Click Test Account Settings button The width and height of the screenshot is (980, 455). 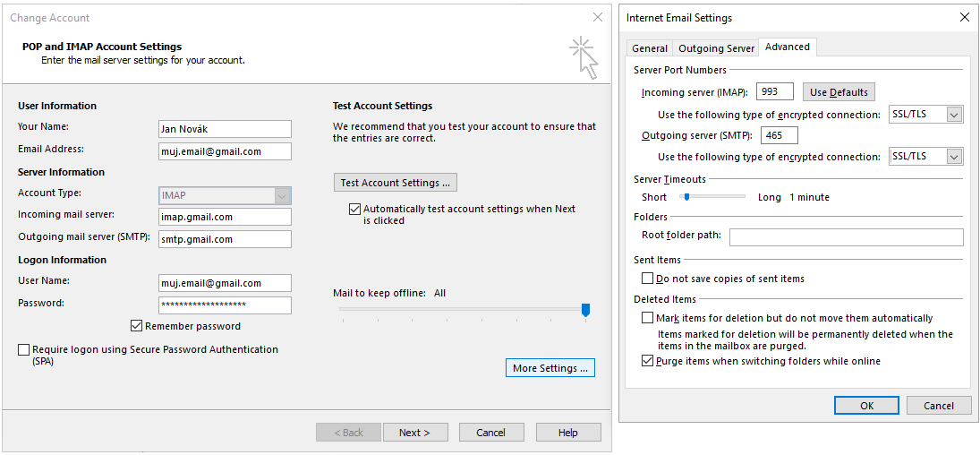coord(395,183)
